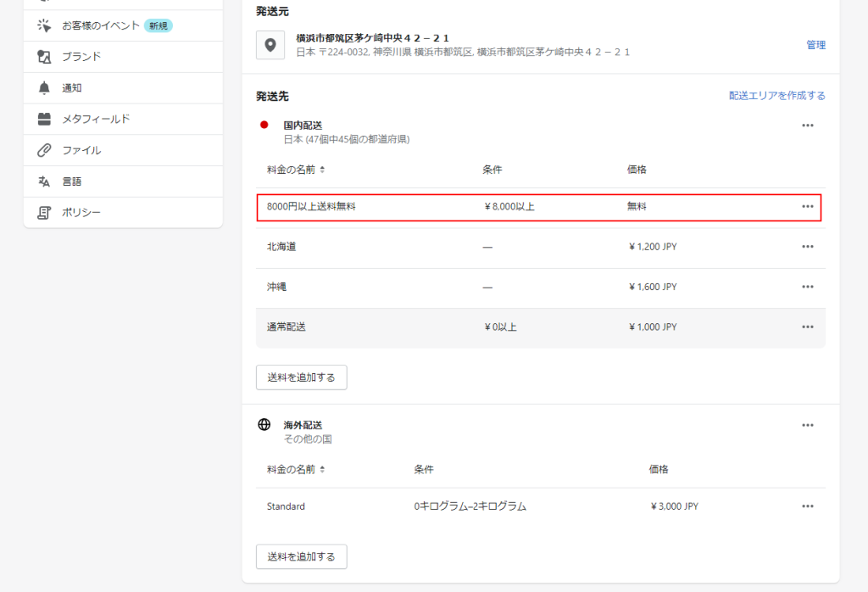The height and width of the screenshot is (592, 868).
Task: Click the globe icon next to 海外配送
Action: point(264,425)
